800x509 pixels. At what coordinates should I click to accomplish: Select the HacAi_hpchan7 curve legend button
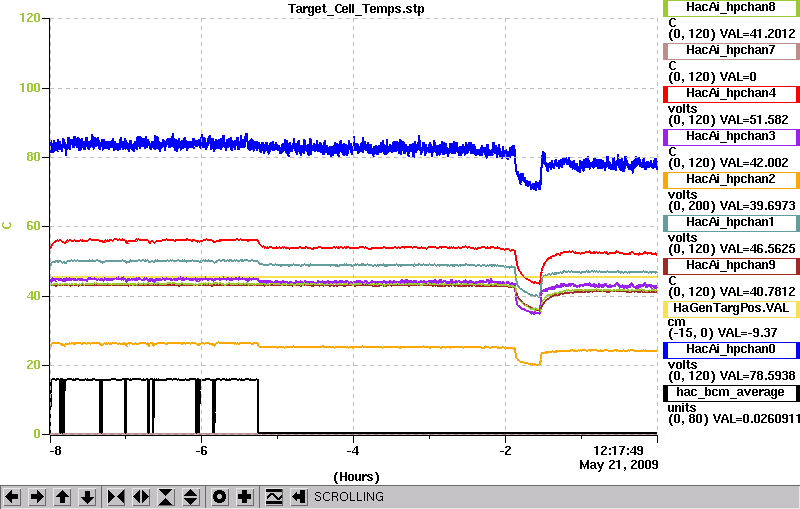(731, 50)
